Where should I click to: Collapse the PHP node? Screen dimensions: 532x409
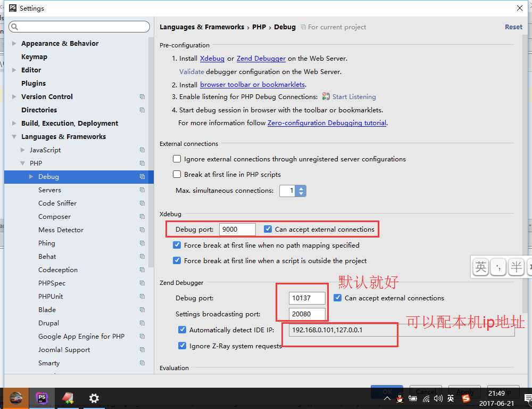click(x=23, y=163)
